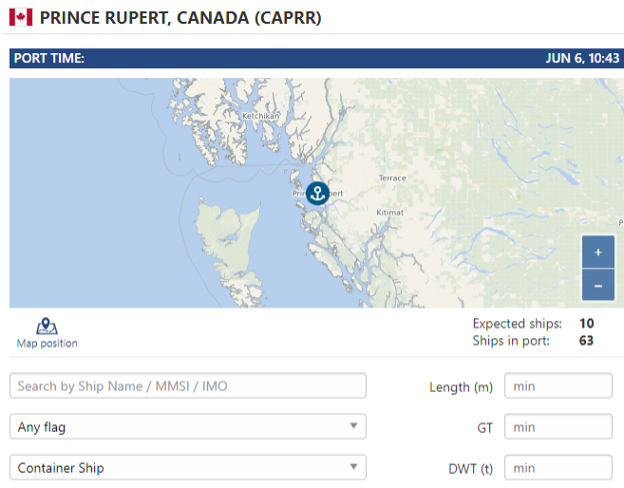Open the Any flag dropdown

click(188, 427)
